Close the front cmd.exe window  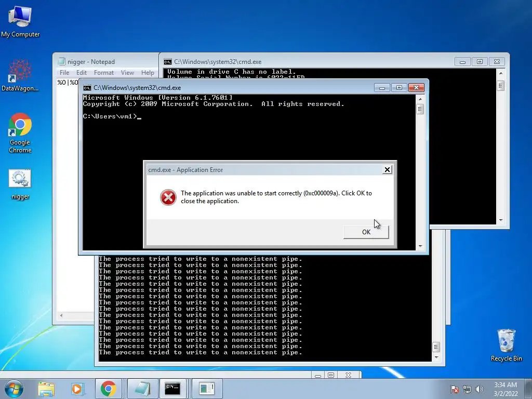click(416, 88)
